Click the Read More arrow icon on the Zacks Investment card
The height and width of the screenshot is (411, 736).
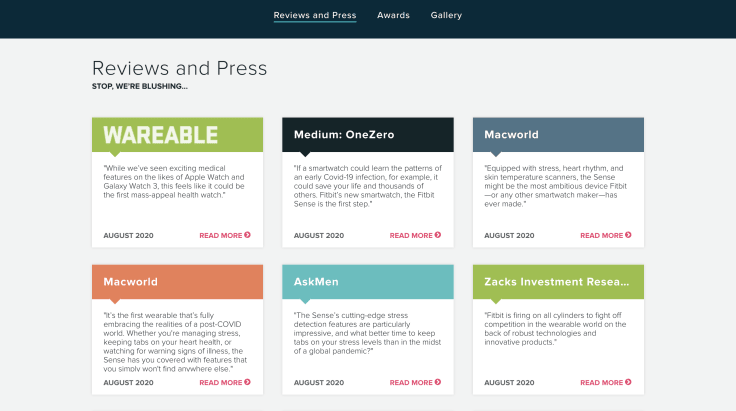pyautogui.click(x=629, y=382)
